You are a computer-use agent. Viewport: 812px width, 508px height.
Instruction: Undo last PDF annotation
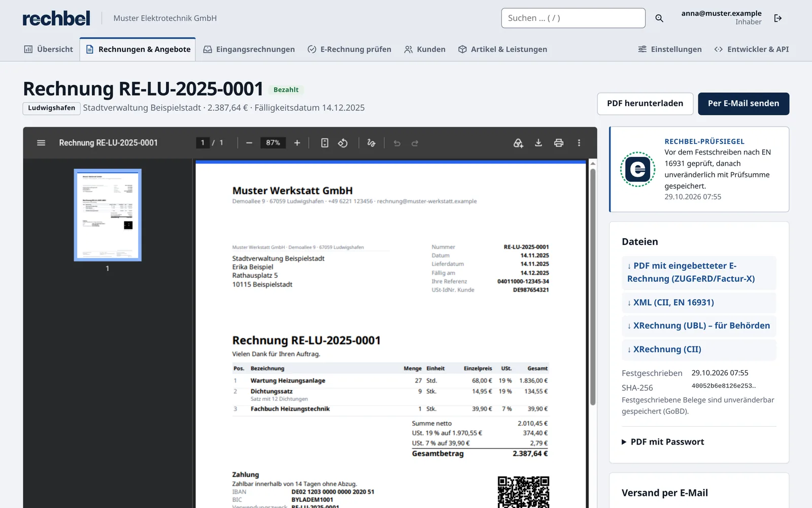397,143
